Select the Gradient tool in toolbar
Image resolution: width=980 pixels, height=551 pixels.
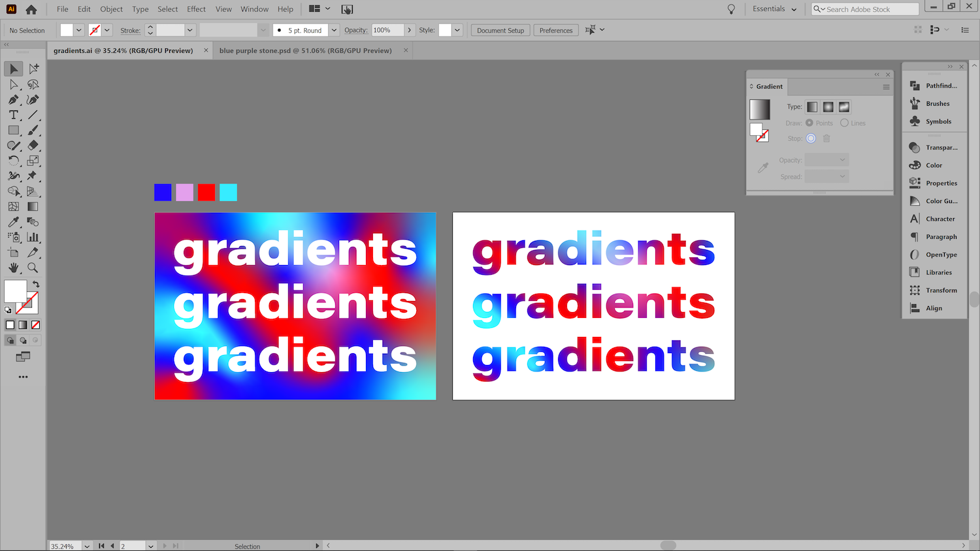point(33,206)
